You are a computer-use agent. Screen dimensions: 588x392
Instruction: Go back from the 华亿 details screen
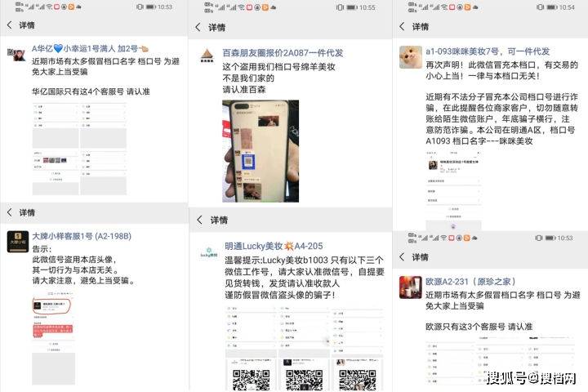tap(10, 25)
